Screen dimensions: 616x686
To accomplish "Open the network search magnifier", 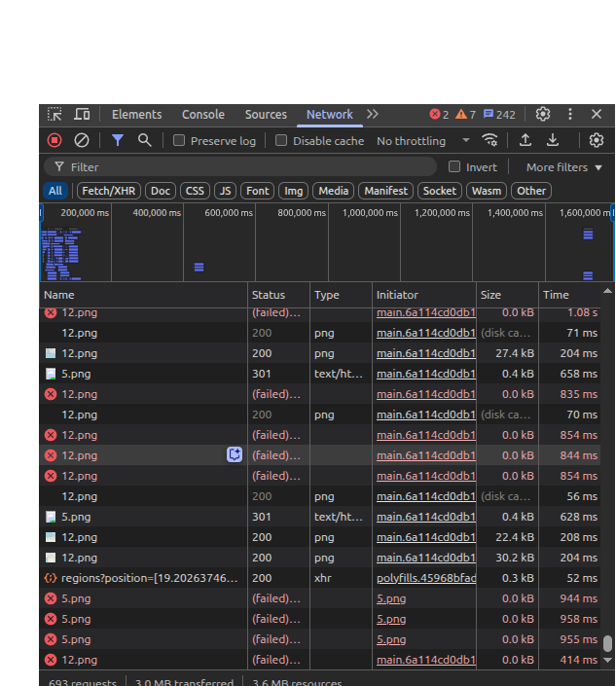I will point(144,140).
